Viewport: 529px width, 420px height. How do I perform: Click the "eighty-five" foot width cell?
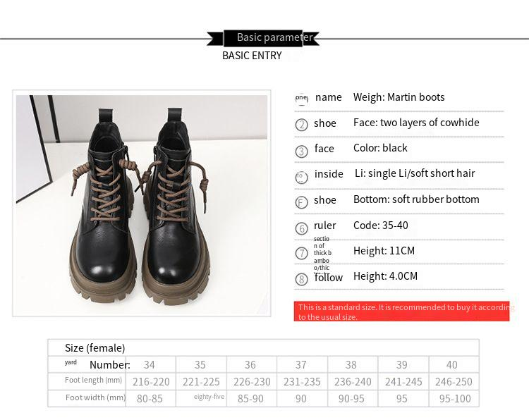(x=209, y=397)
